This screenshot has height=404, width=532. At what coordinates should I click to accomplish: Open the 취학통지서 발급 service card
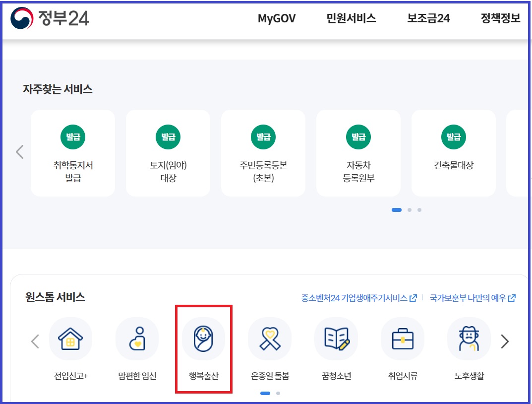[x=72, y=152]
